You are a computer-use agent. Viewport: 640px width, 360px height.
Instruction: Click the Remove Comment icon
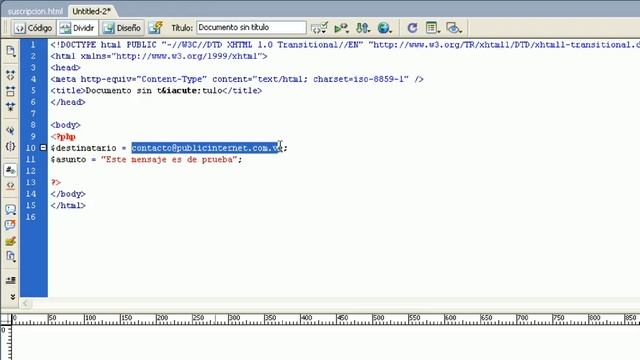tap(11, 225)
